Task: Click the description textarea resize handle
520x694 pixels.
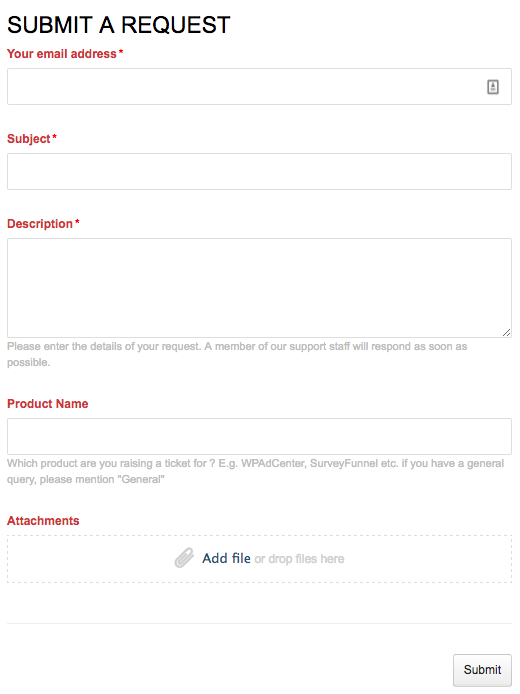Action: tap(507, 332)
